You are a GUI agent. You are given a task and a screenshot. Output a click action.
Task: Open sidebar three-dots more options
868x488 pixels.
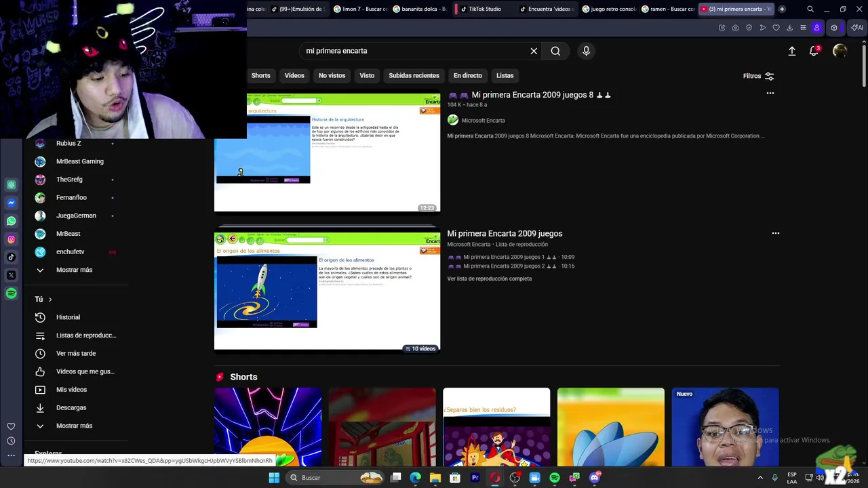[x=11, y=455]
